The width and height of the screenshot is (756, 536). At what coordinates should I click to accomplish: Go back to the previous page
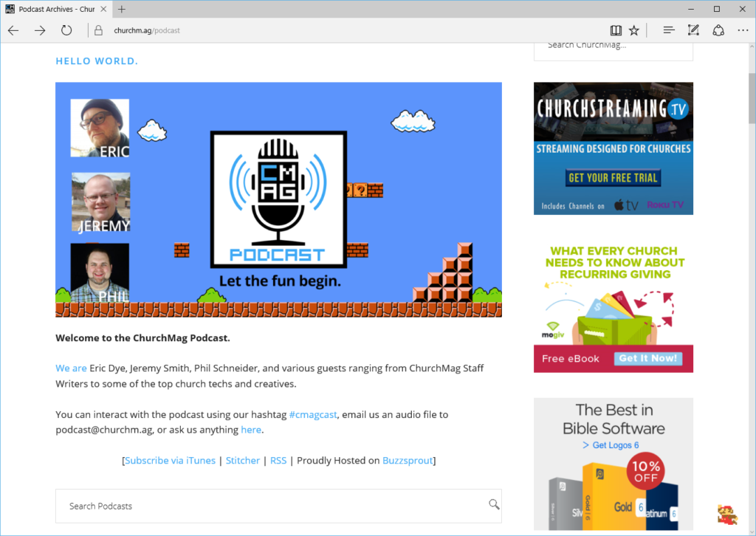pyautogui.click(x=13, y=30)
